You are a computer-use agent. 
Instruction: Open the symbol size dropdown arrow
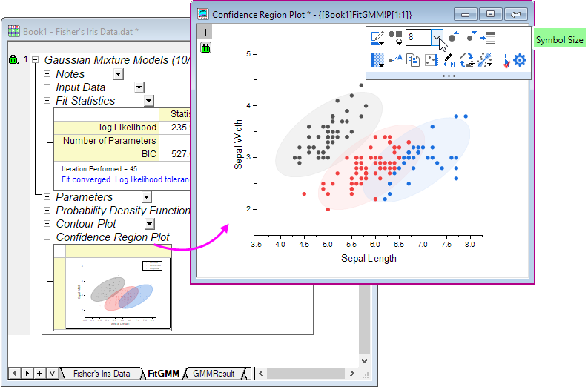point(437,38)
